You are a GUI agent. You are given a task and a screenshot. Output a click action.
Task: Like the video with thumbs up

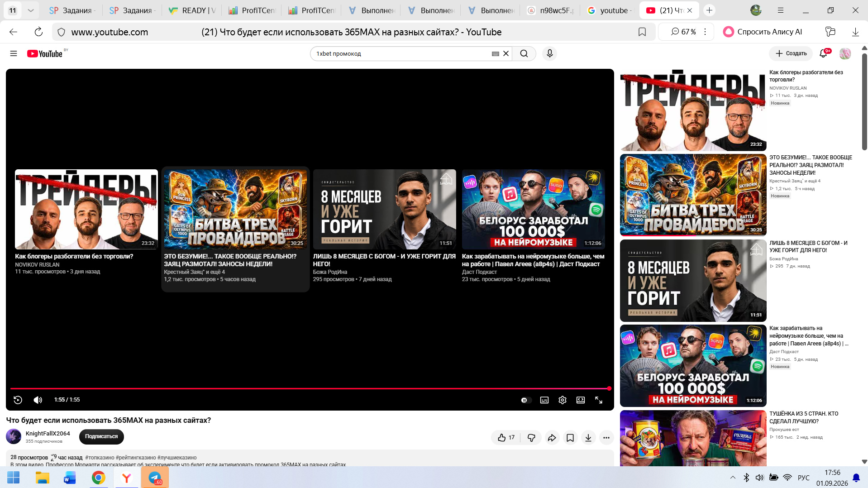coord(506,438)
